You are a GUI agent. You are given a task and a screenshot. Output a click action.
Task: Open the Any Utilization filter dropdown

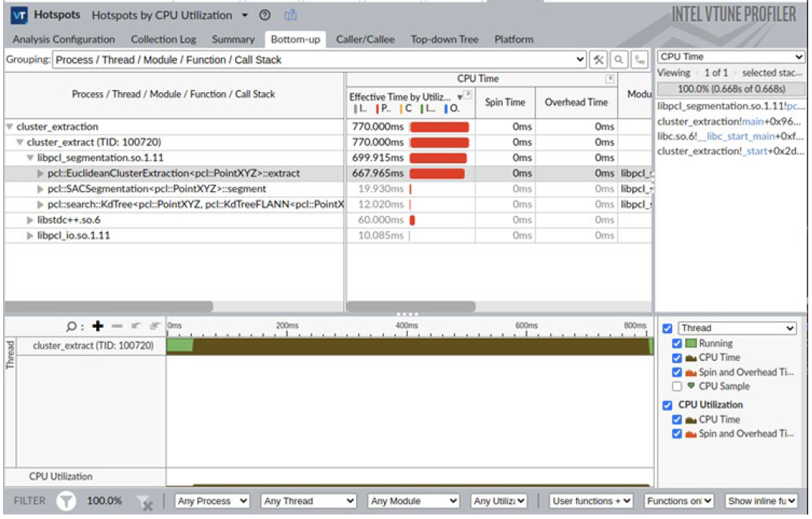pos(499,502)
